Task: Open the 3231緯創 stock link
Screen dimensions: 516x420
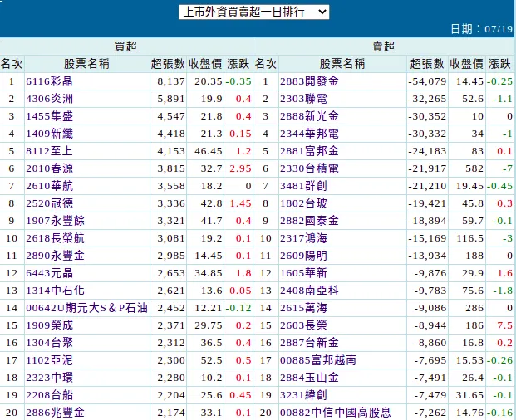Action: click(x=303, y=395)
